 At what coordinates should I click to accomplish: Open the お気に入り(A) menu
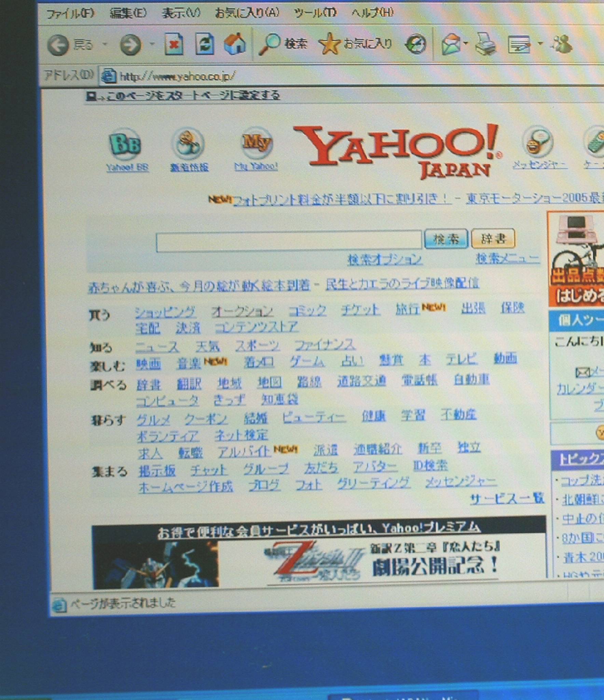click(x=247, y=13)
